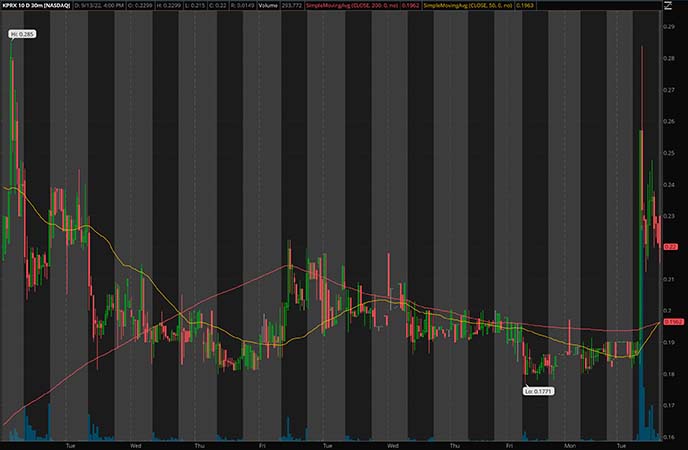Screen dimensions: 688x450
Task: Click the Hi: 0.285 price bubble
Action: 21,35
